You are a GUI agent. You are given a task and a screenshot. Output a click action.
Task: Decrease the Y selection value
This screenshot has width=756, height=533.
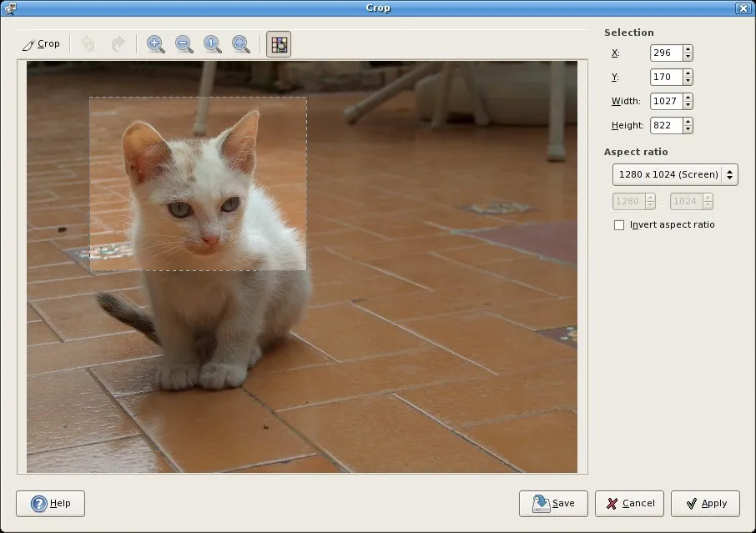tap(688, 81)
